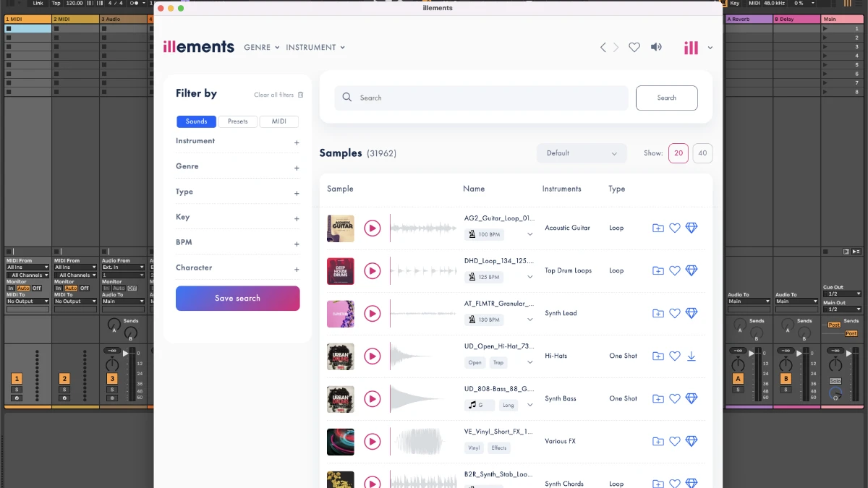This screenshot has width=868, height=488.
Task: Favorite the Top Drum Loops sample
Action: point(675,270)
